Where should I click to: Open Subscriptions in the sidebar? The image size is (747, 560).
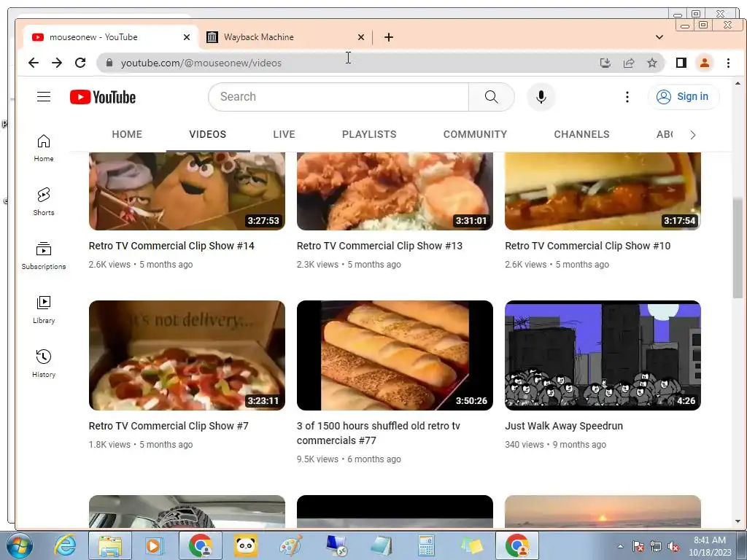(44, 256)
